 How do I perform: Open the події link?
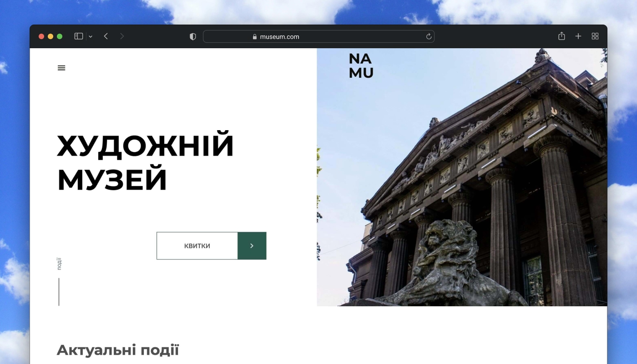click(x=59, y=263)
